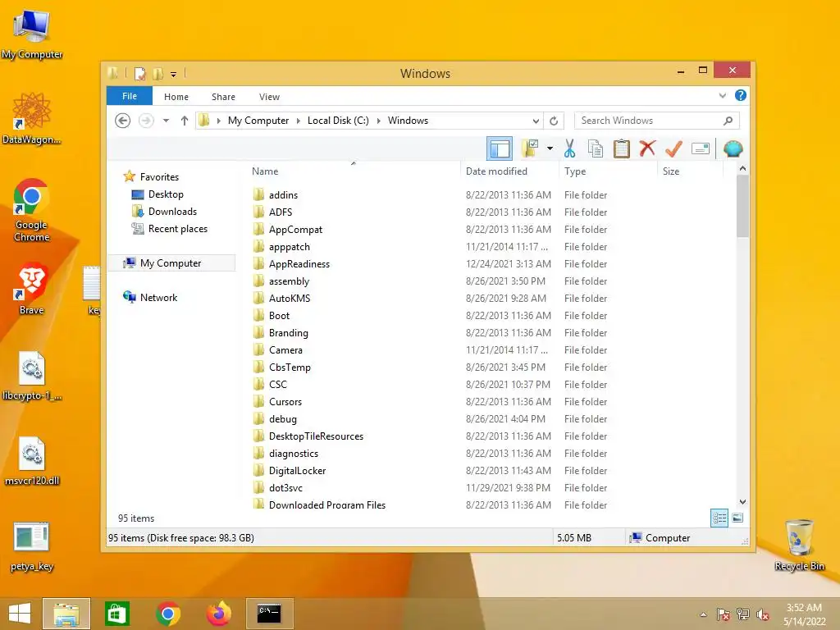Click the Recycle Bin desktop icon

tap(799, 545)
